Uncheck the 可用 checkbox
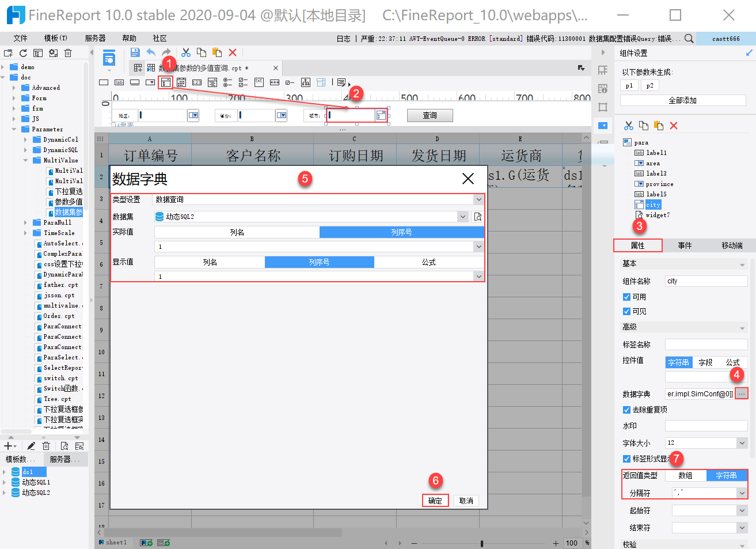This screenshot has width=756, height=549. [626, 297]
